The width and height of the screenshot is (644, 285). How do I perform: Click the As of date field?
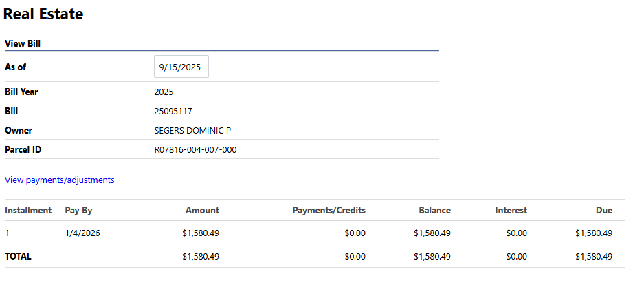click(181, 67)
